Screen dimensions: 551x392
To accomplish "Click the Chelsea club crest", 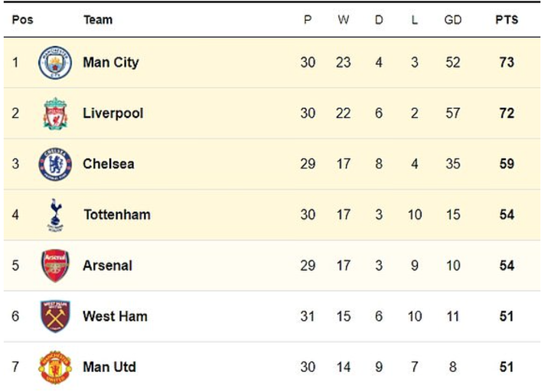I will click(54, 164).
